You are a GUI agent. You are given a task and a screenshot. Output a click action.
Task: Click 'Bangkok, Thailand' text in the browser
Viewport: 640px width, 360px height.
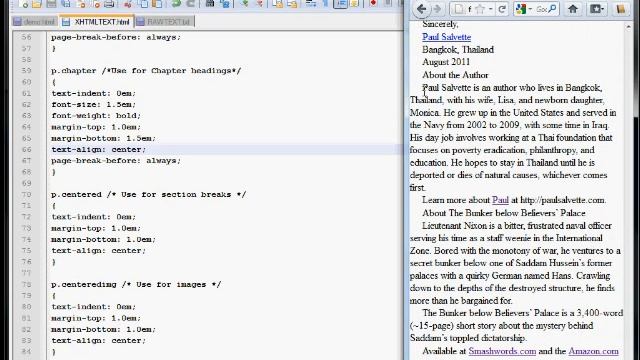pyautogui.click(x=458, y=50)
